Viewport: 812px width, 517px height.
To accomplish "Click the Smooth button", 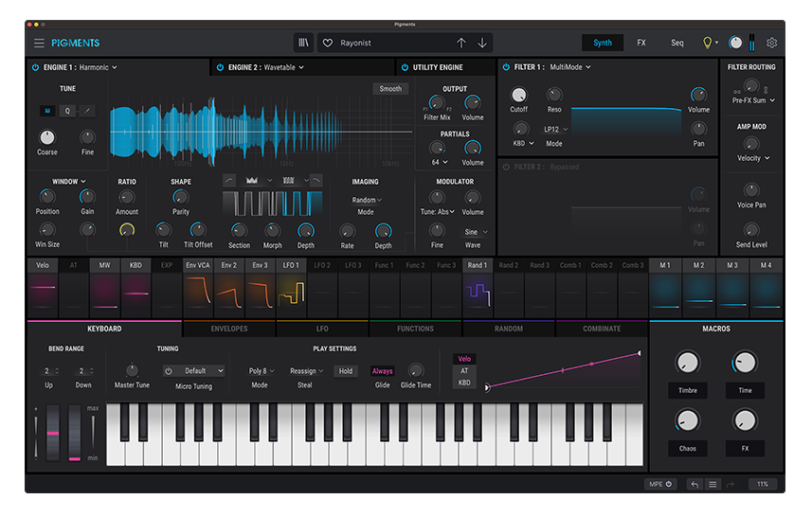I will click(x=390, y=89).
